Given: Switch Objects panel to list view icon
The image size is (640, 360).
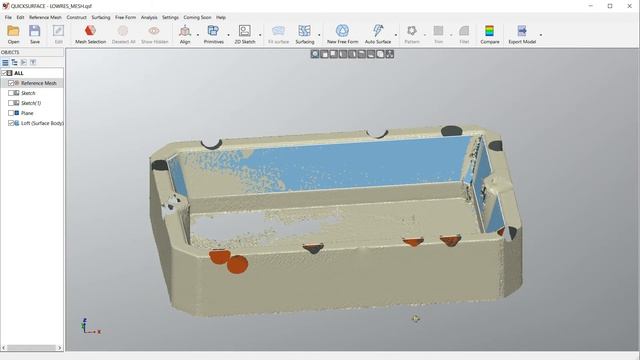Looking at the screenshot, I should [x=5, y=62].
